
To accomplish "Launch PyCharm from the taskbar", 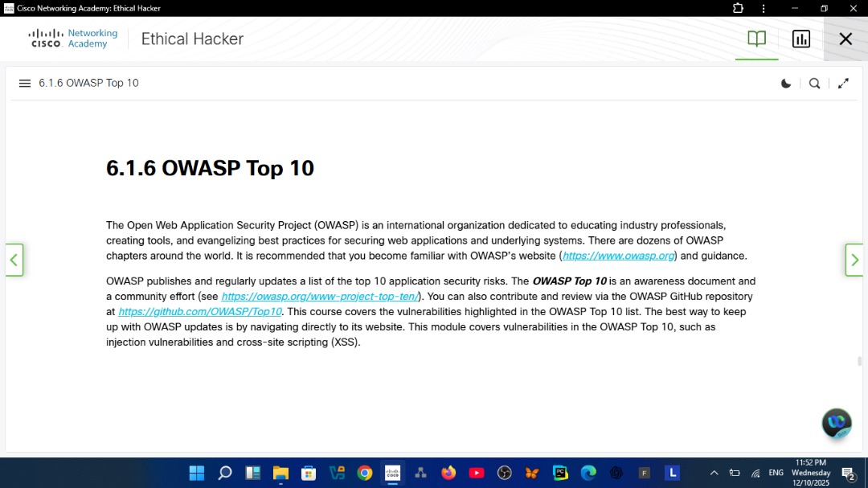I will pos(560,473).
